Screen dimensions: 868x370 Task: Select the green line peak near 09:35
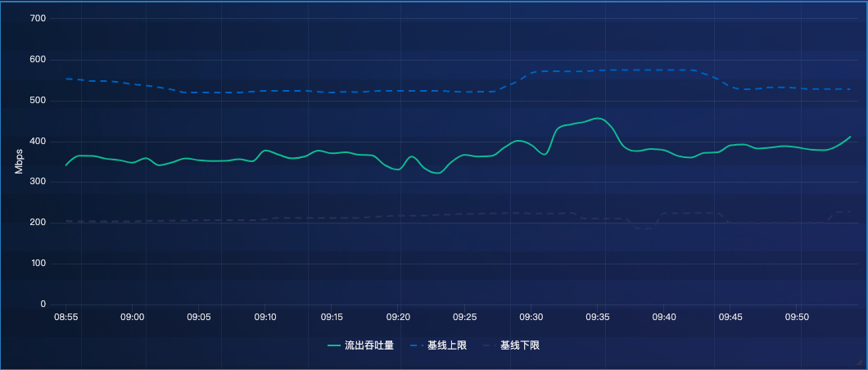[598, 119]
